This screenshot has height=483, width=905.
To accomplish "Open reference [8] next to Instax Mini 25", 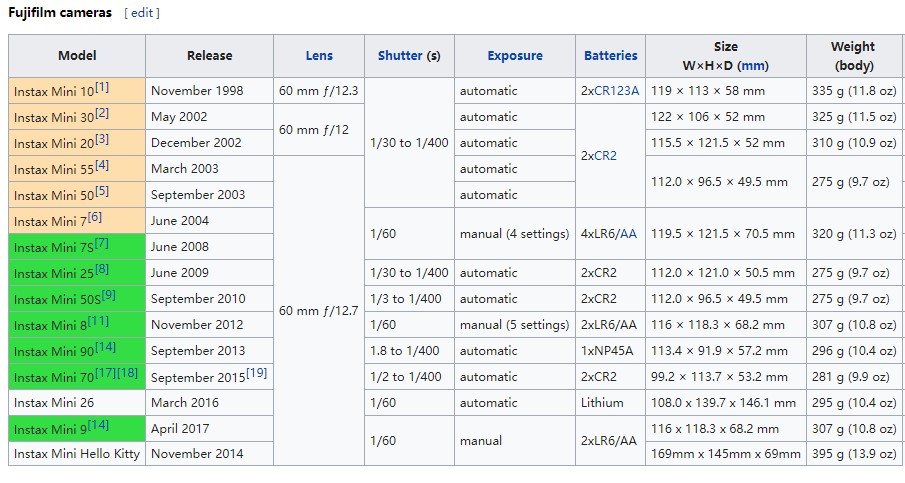I will [x=102, y=269].
